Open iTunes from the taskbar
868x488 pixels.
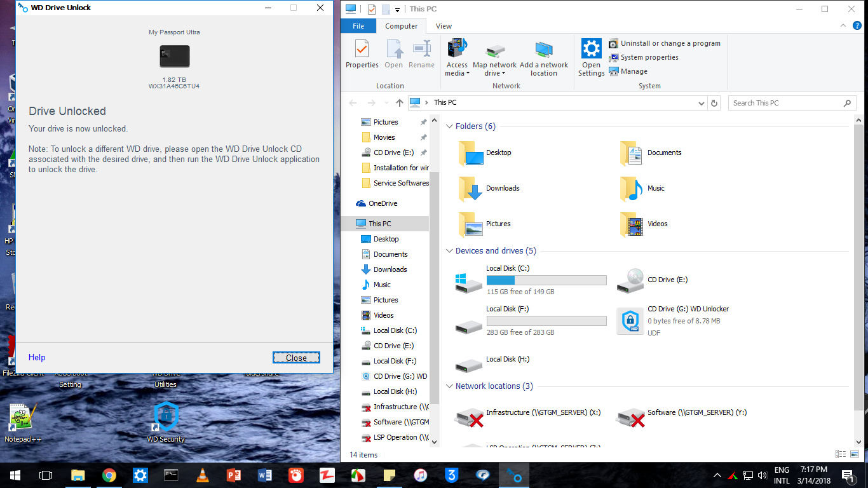pyautogui.click(x=421, y=475)
